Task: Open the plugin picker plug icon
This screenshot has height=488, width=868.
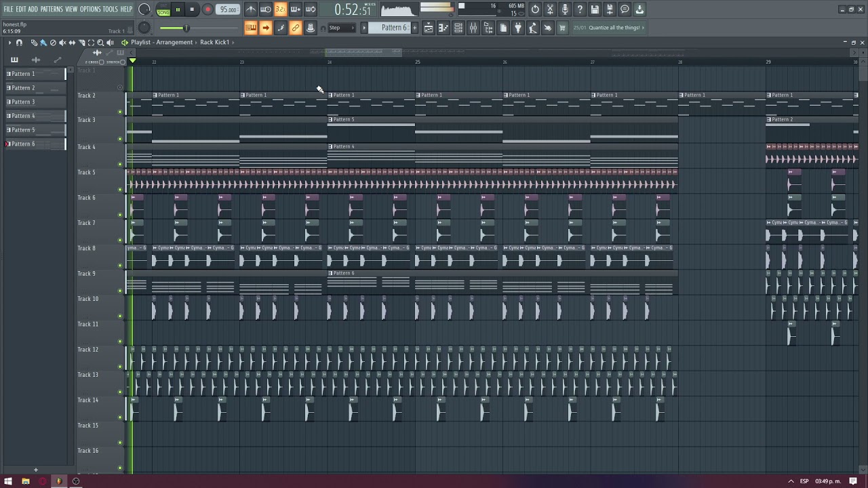Action: [518, 28]
